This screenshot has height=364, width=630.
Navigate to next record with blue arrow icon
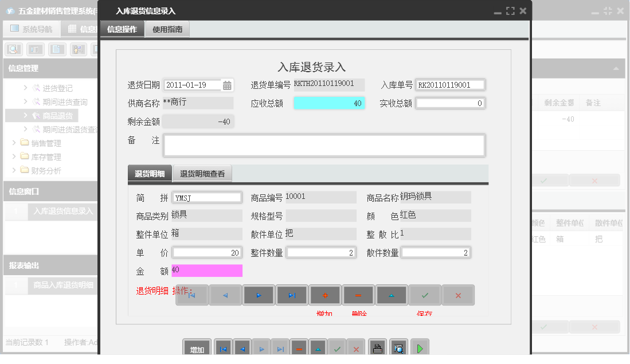(259, 295)
